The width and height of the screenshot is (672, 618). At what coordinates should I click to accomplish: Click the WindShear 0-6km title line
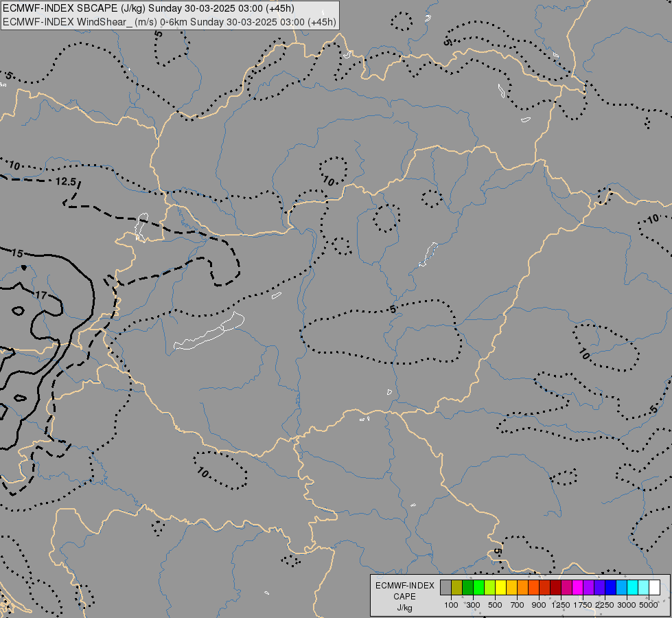[x=170, y=22]
